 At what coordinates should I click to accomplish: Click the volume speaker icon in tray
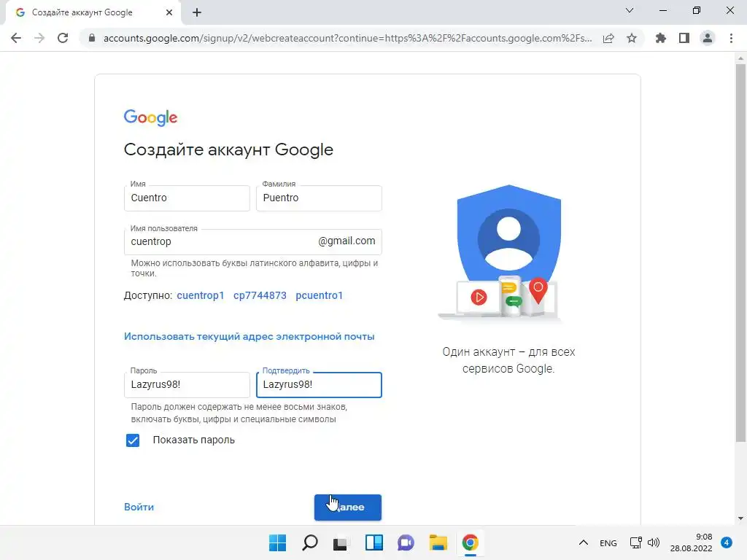654,542
